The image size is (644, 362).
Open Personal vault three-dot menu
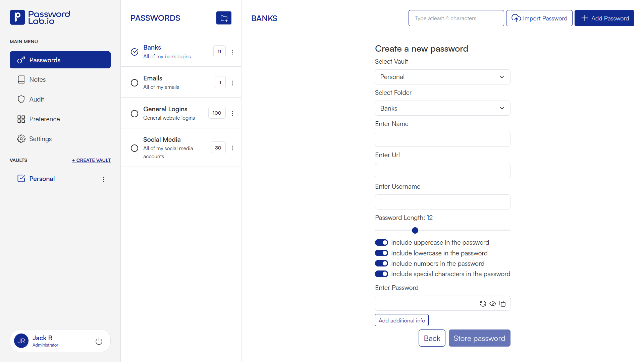tap(104, 179)
